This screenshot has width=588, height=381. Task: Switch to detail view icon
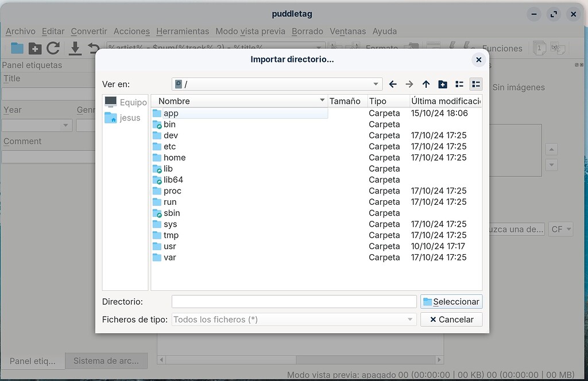coord(476,84)
